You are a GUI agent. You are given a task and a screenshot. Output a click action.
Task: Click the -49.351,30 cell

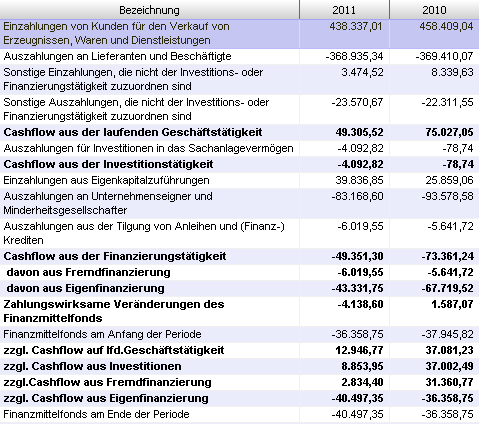345,256
